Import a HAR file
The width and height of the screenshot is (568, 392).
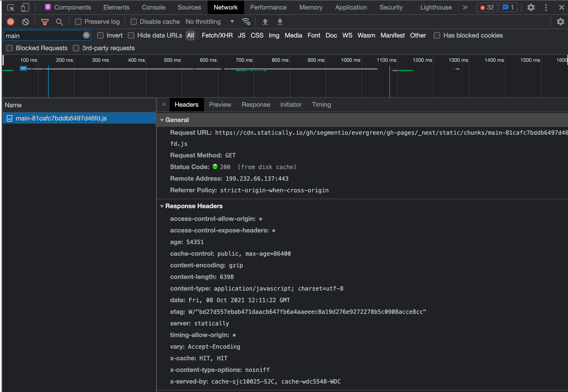click(x=265, y=22)
